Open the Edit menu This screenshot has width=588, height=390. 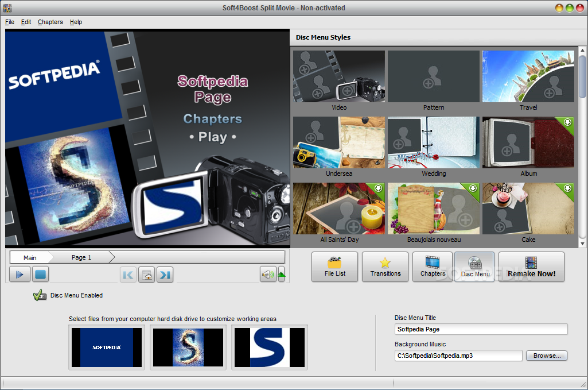coord(26,22)
